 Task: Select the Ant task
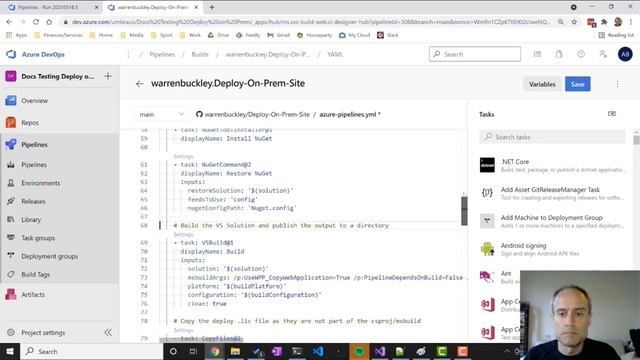(500, 277)
